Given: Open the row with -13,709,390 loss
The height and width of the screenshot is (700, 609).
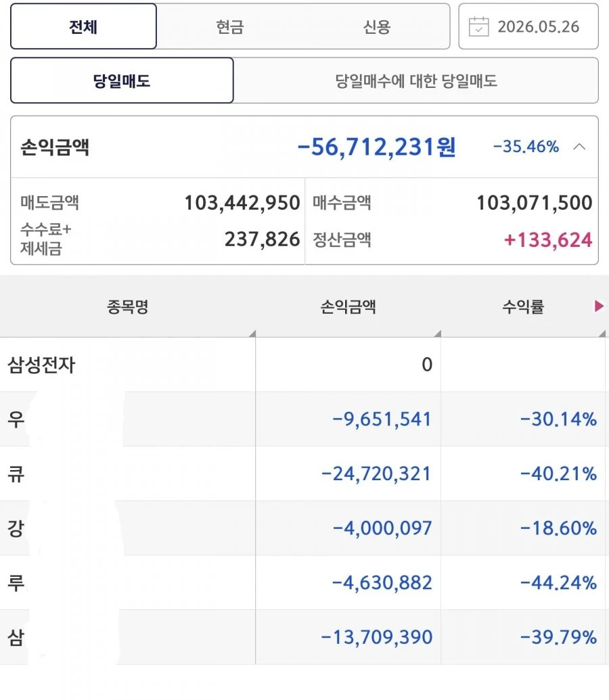Looking at the screenshot, I should tap(304, 637).
